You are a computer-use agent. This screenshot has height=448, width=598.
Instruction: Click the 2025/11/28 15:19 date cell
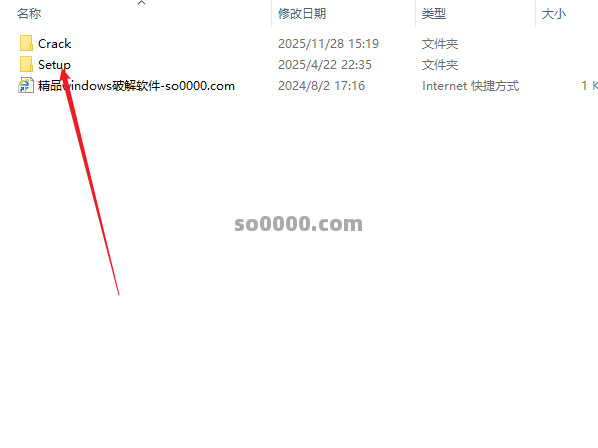point(328,44)
